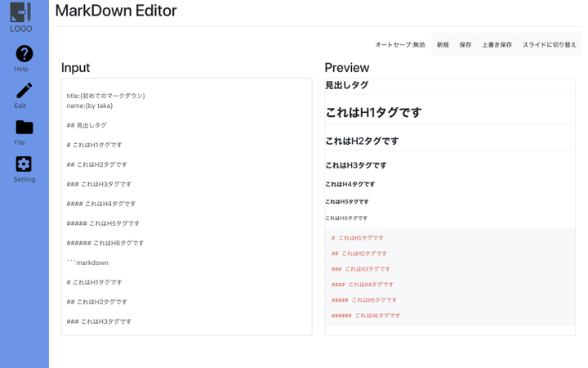Select the Edit pencil icon
This screenshot has width=588, height=368.
click(x=24, y=91)
